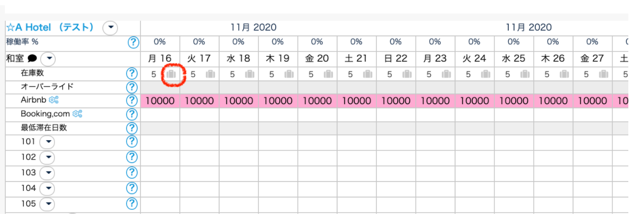Click the Booking.com cell for Sunday 22
644x218 pixels.
tap(396, 114)
